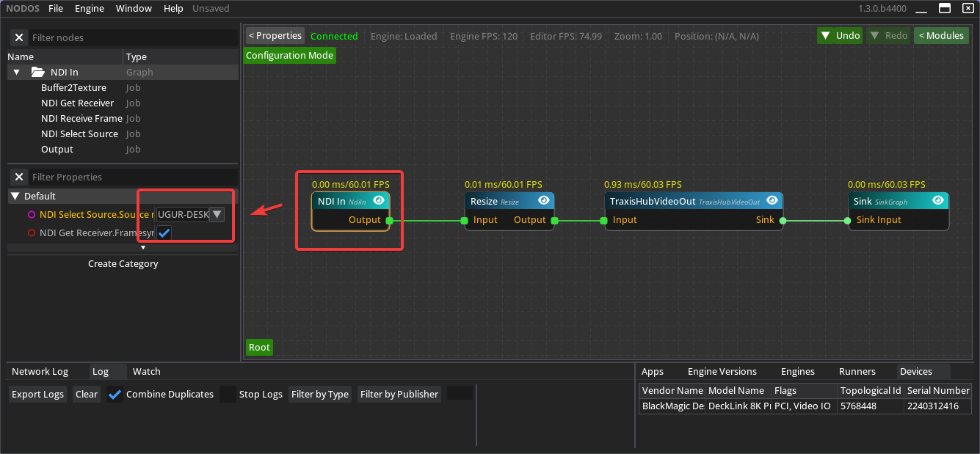Image resolution: width=980 pixels, height=454 pixels.
Task: Collapse the Default properties category
Action: 15,196
